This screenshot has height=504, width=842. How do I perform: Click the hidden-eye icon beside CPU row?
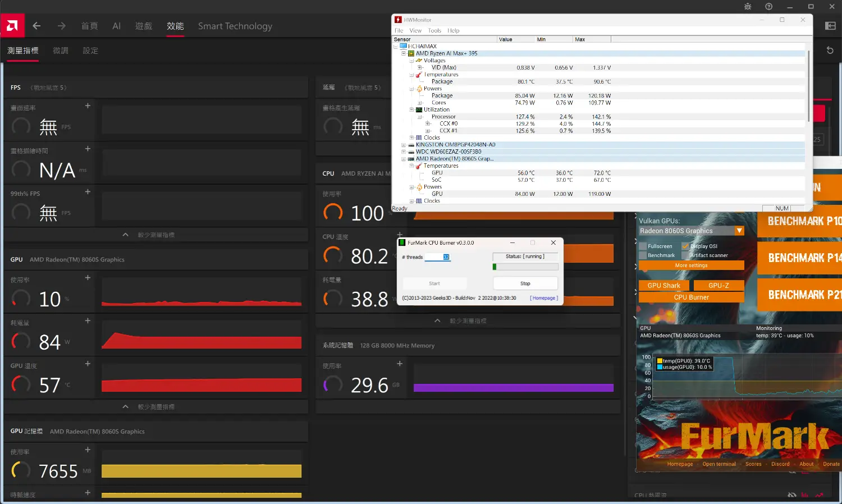click(792, 496)
